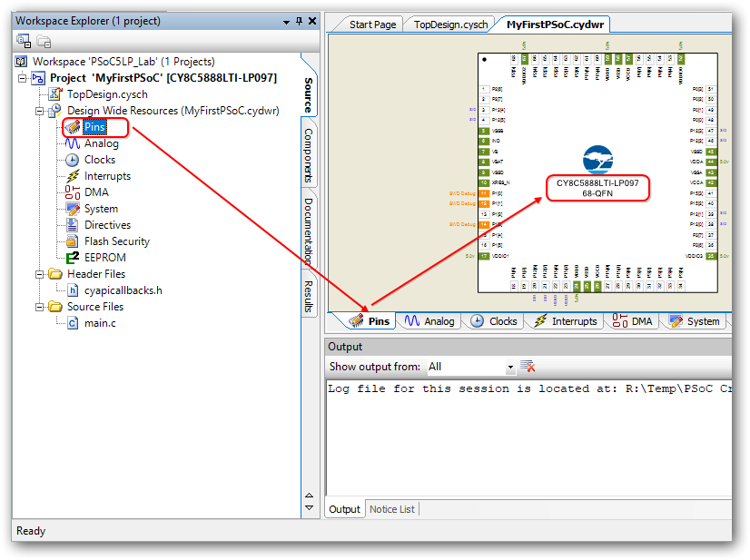Click first toolbar icon in Workspace Explorer

click(x=24, y=41)
